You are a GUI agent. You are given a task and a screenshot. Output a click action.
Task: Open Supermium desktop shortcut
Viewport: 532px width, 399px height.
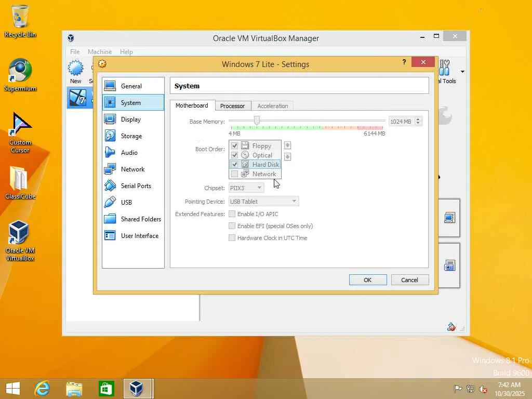(x=20, y=75)
